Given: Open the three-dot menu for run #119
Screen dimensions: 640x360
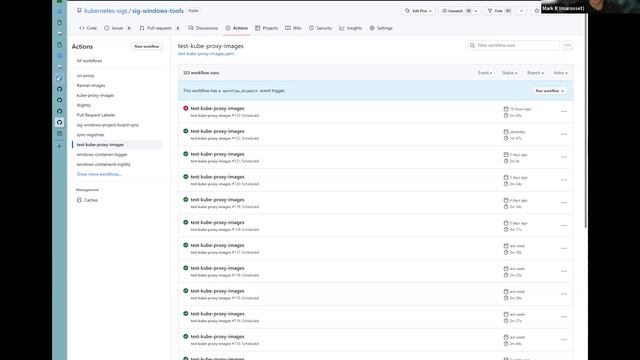Looking at the screenshot, I should click(x=564, y=203).
